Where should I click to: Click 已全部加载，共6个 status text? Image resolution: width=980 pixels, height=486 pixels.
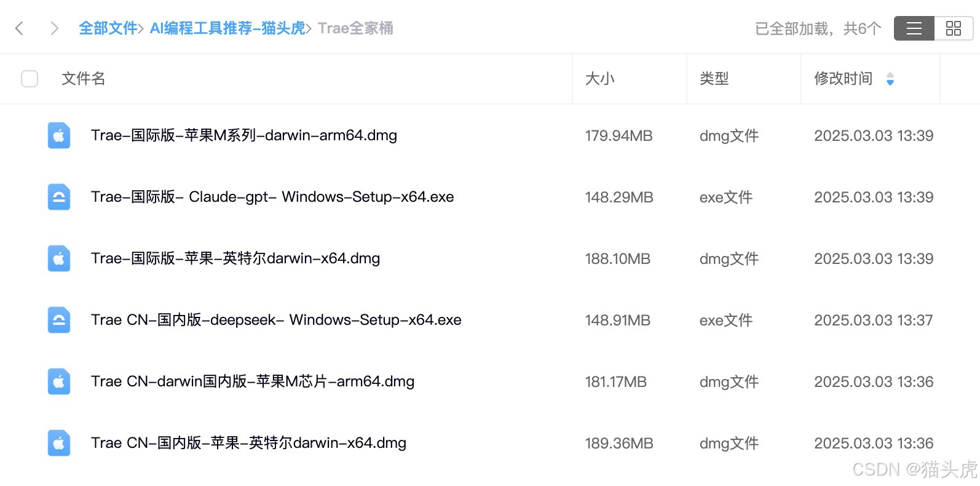click(x=818, y=28)
